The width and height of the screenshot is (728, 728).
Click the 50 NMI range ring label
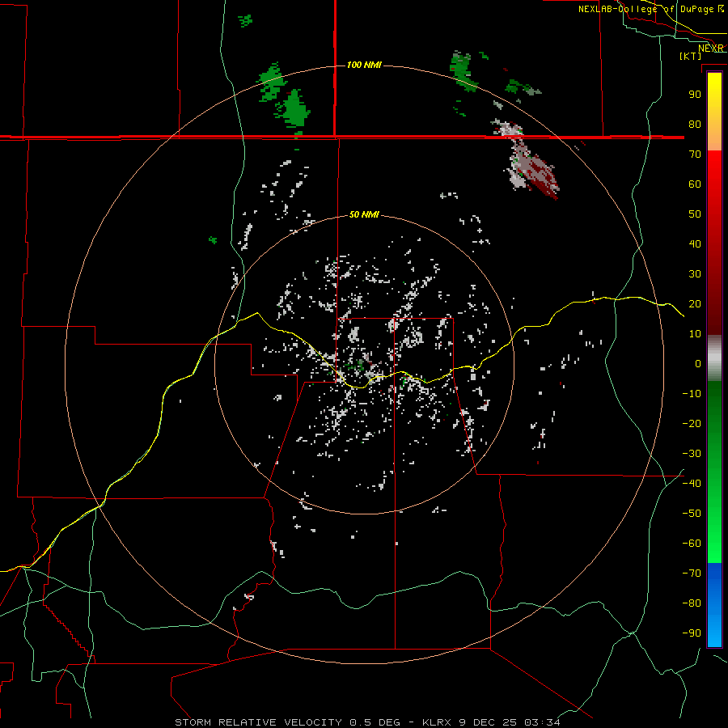point(364,214)
